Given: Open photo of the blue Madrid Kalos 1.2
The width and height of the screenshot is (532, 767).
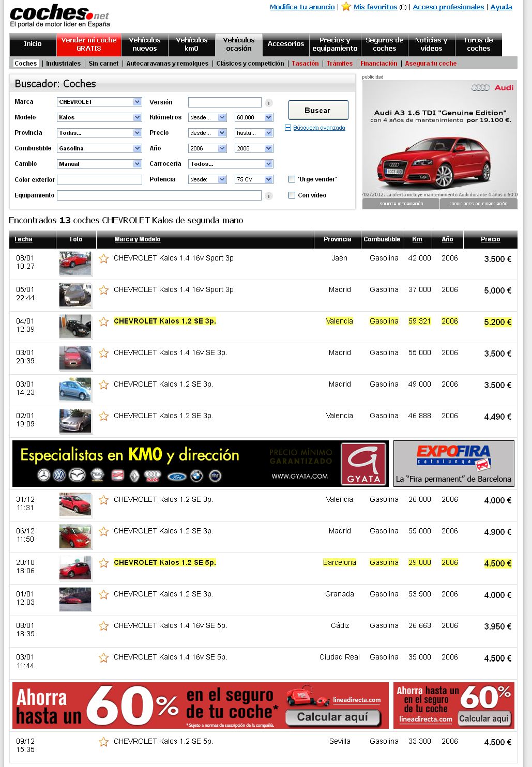Looking at the screenshot, I should 75,390.
